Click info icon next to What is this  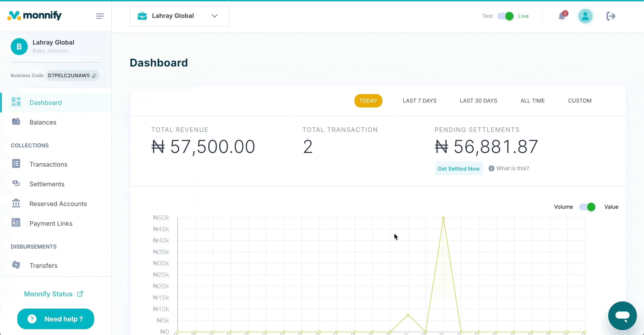pyautogui.click(x=491, y=168)
